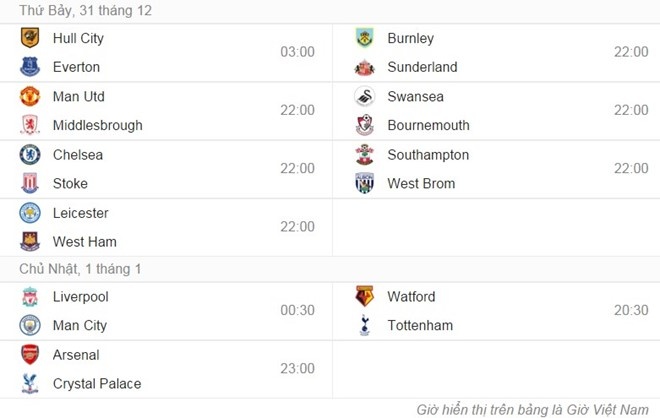
Task: Select the Arsenal crest icon
Action: point(30,355)
